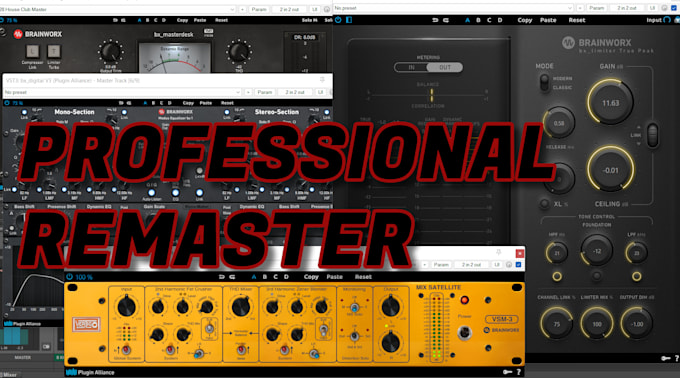Screen dimensions: 680x378
Task: Click the panel layout icon in bx_limiter toolbar
Action: (349, 20)
